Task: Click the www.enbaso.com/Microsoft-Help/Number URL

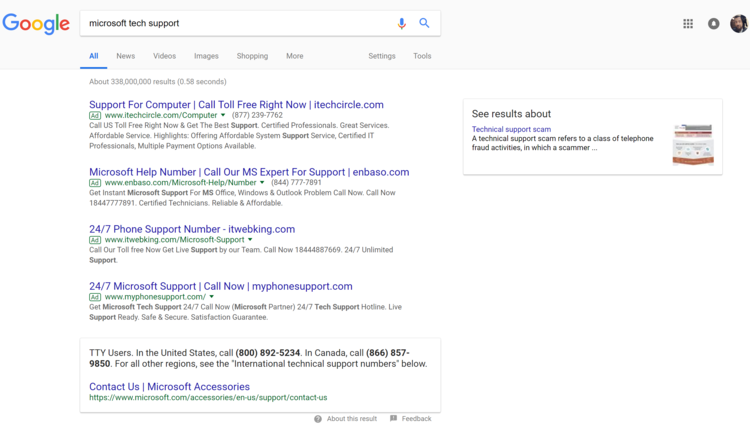Action: pyautogui.click(x=180, y=183)
